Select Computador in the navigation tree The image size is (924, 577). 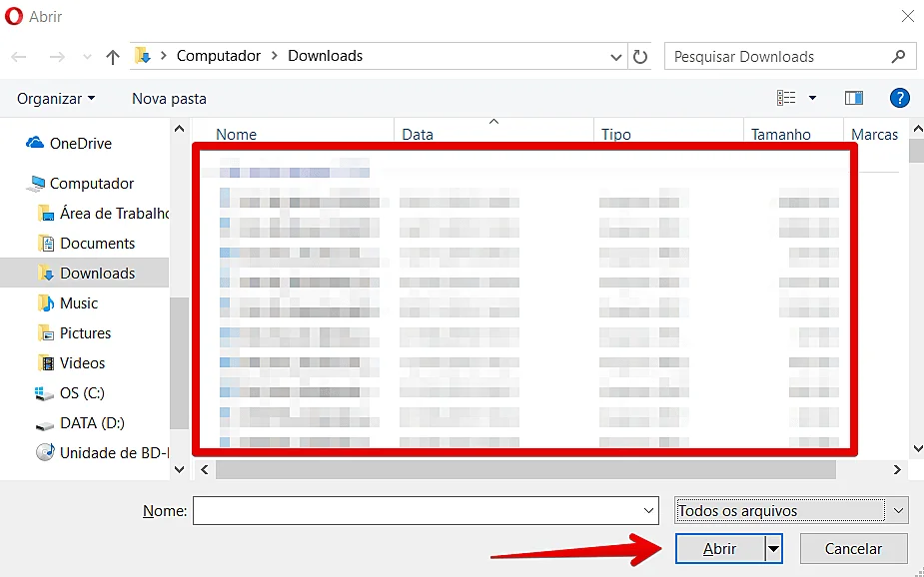pos(92,183)
